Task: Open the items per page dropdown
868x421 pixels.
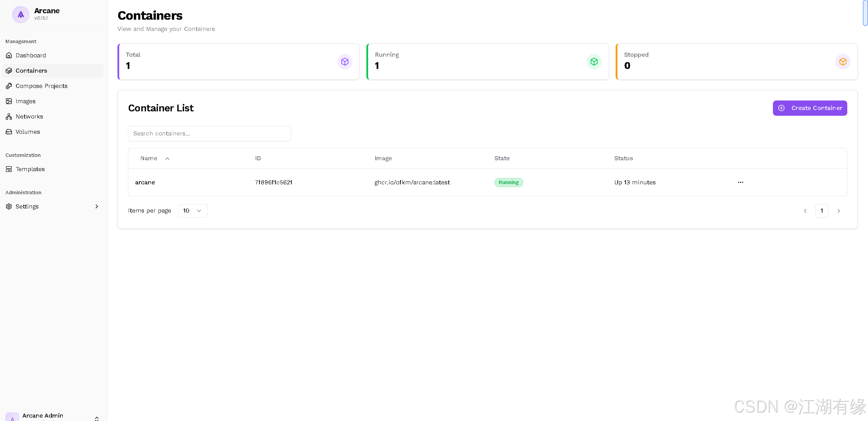Action: 193,211
